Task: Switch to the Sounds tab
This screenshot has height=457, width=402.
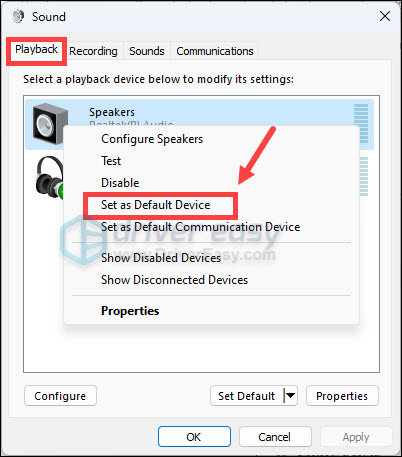Action: click(147, 51)
